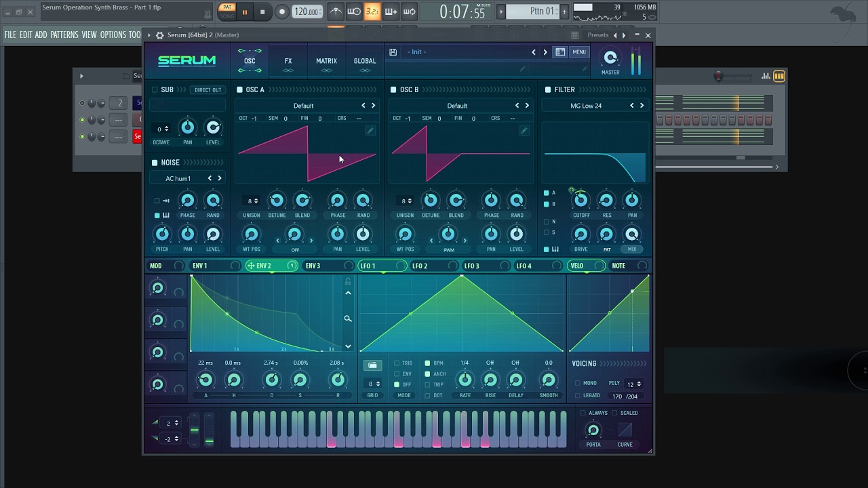The height and width of the screenshot is (488, 868).
Task: Pause playback in FL Studio
Action: [245, 12]
